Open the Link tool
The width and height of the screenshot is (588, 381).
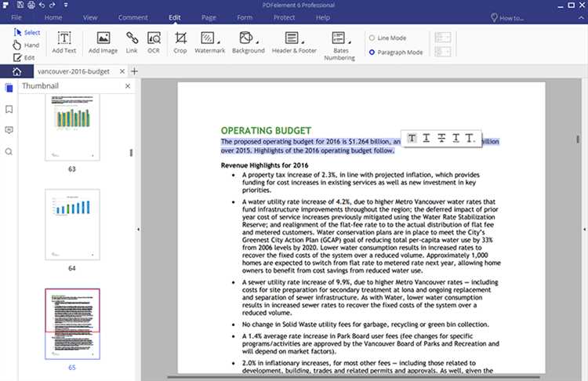point(132,42)
